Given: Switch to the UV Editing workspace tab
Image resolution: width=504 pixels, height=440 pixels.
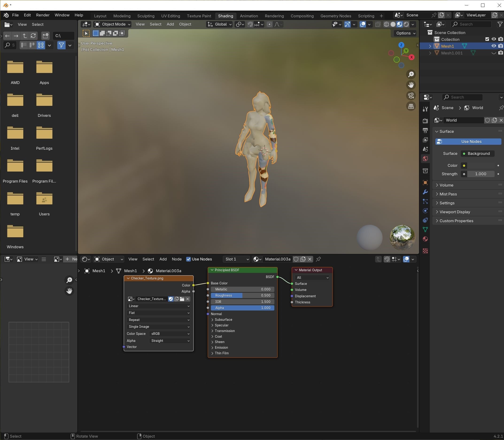Looking at the screenshot, I should click(171, 16).
